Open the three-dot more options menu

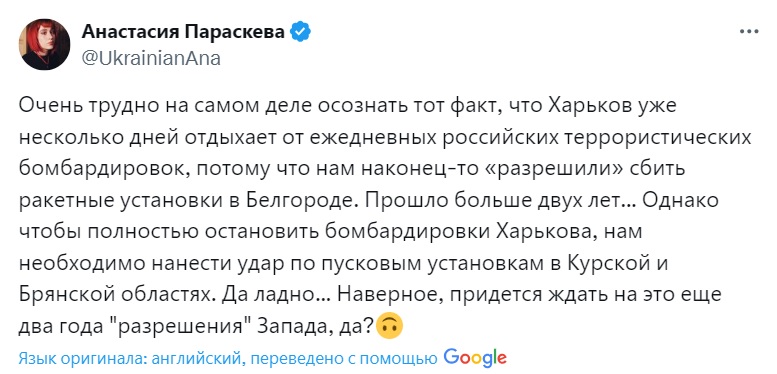tap(749, 32)
